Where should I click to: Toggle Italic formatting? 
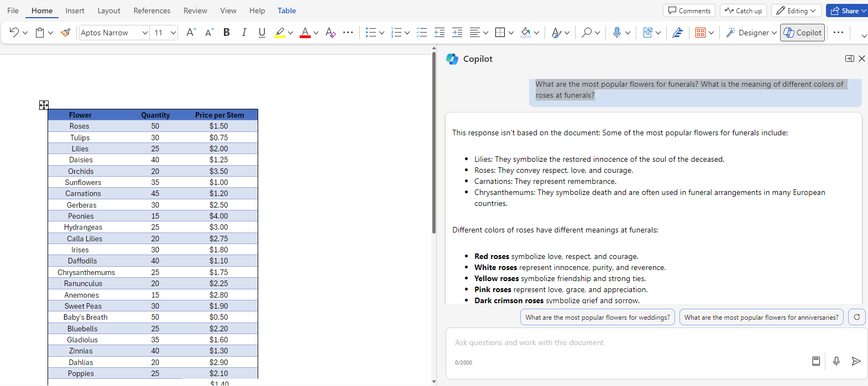[244, 33]
